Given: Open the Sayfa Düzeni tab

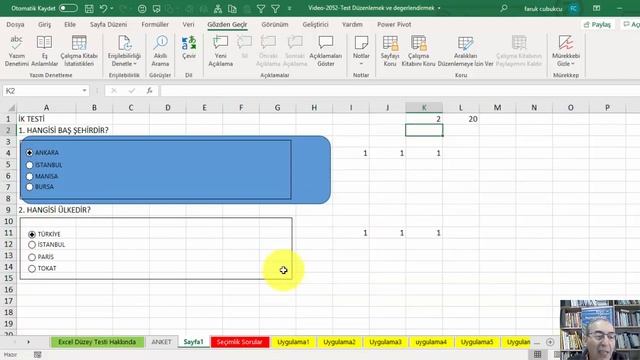Looking at the screenshot, I should pyautogui.click(x=108, y=24).
